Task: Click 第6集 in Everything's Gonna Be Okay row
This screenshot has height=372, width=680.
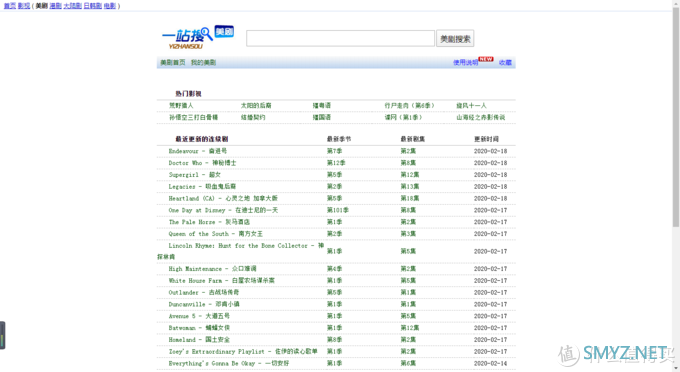Action: 408,363
